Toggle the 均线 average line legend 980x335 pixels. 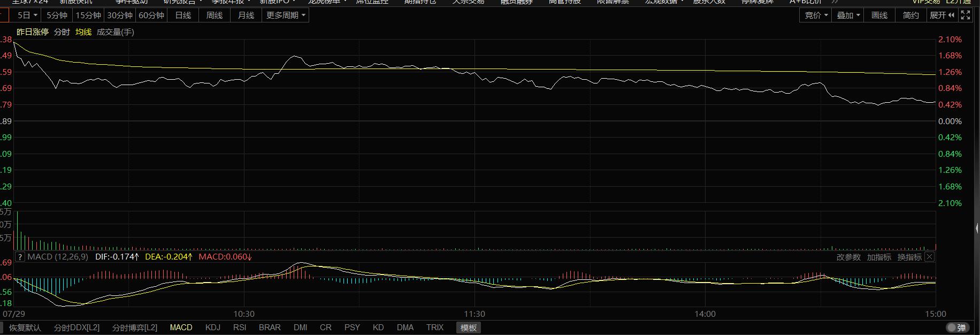[x=83, y=32]
